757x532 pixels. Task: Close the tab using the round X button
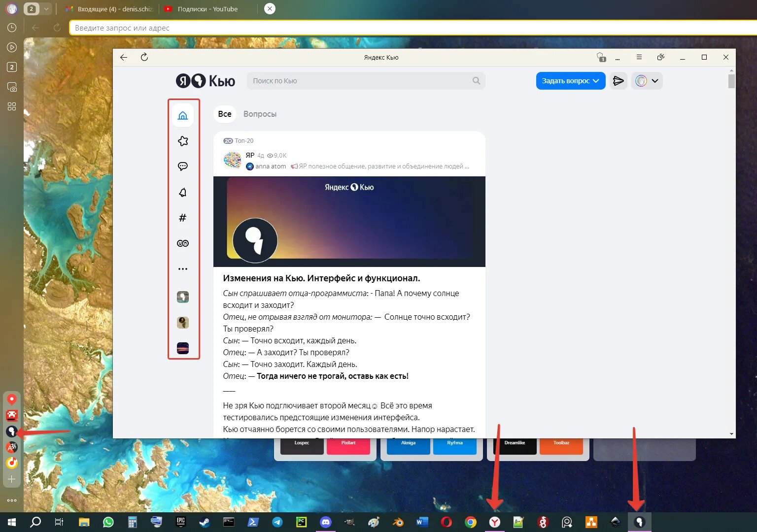tap(270, 9)
